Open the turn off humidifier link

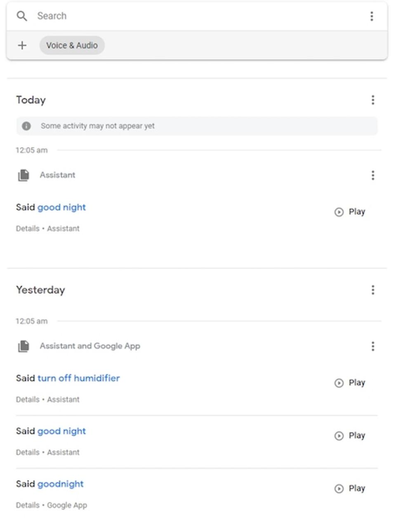(78, 378)
